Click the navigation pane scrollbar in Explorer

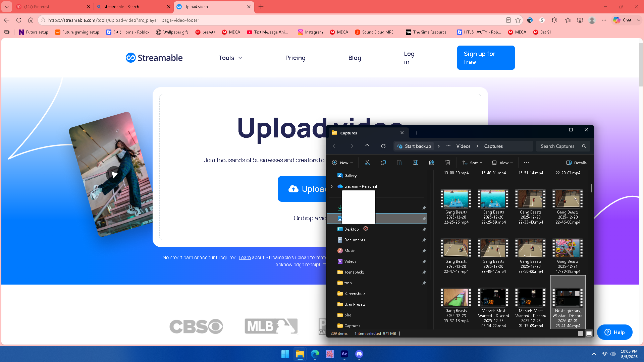pyautogui.click(x=430, y=232)
